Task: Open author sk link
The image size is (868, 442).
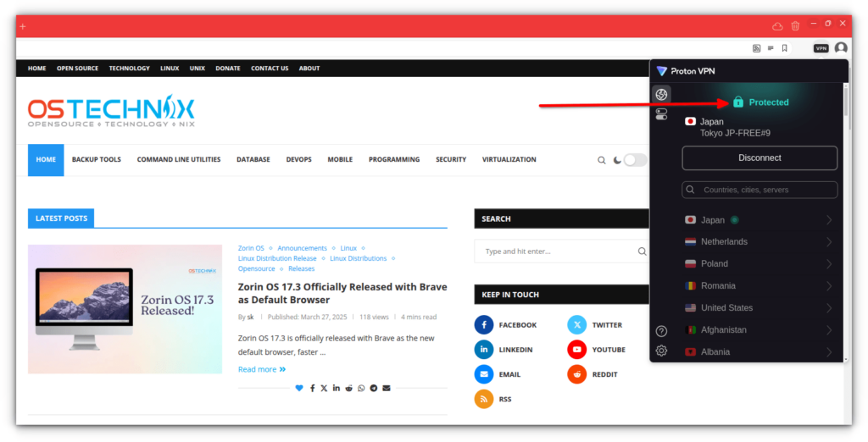Action: pos(250,318)
